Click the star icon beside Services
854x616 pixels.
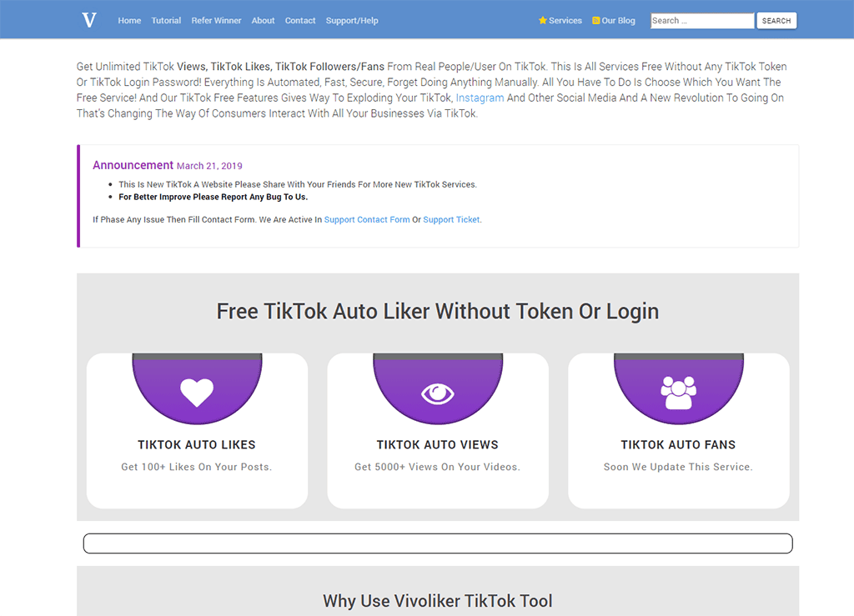(542, 20)
